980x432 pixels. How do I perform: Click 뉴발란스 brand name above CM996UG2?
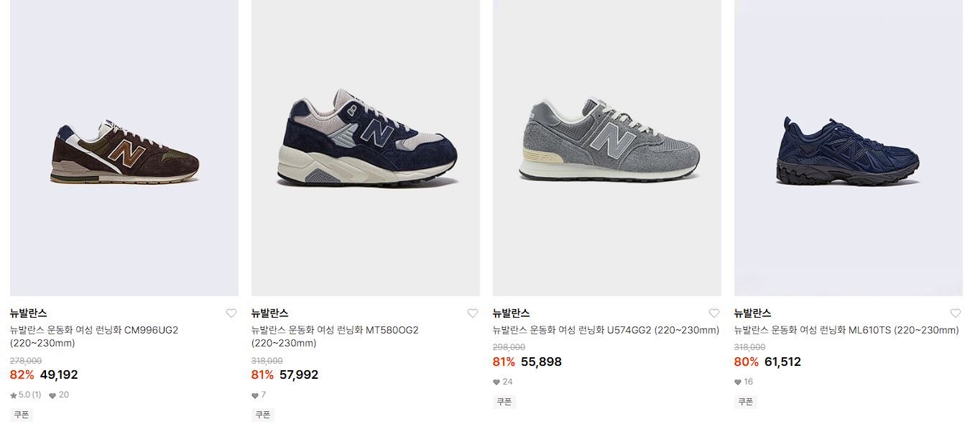(29, 313)
